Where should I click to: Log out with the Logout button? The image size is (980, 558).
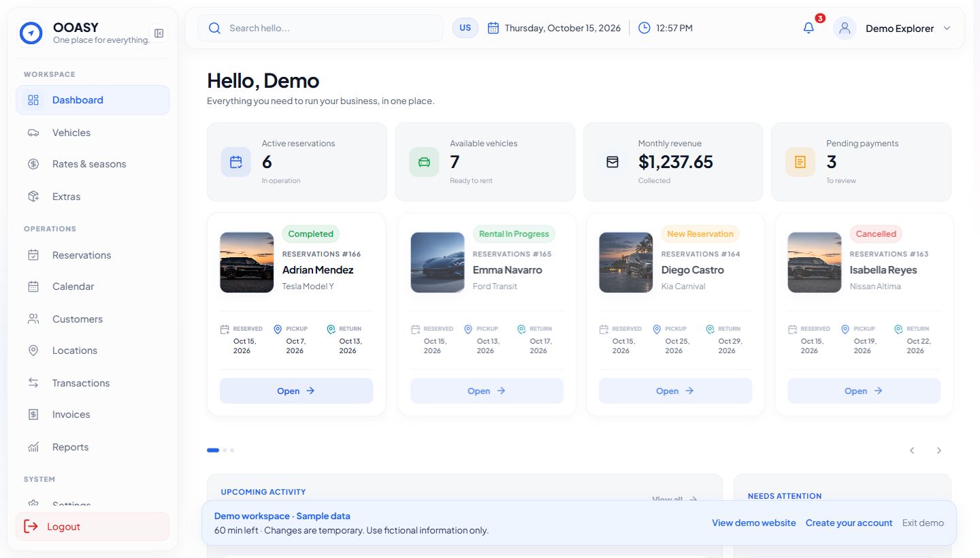93,527
